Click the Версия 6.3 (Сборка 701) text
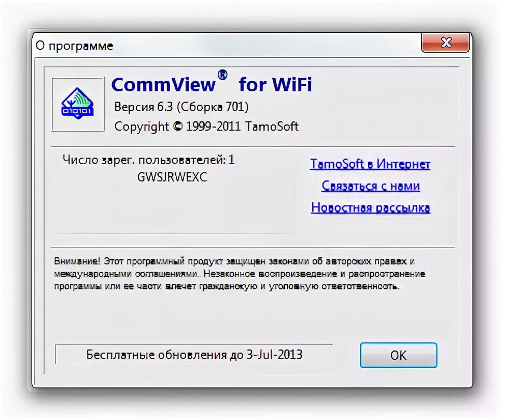This screenshot has width=505, height=420. tap(181, 107)
